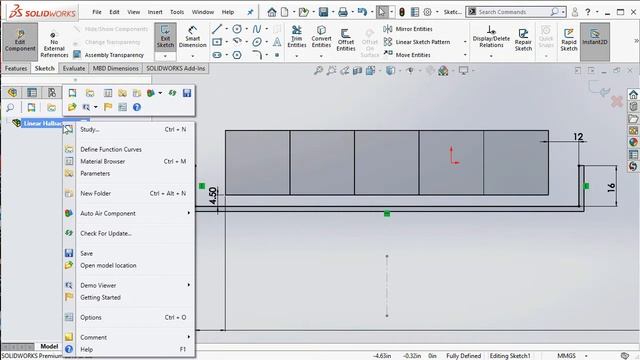Open the Line tool dropdown arrow

coord(227,29)
